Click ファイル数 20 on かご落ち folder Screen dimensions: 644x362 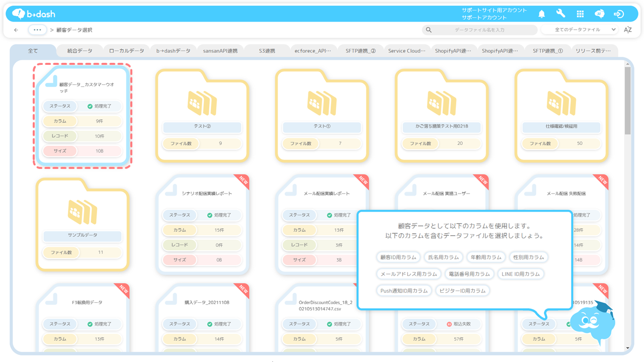(442, 143)
